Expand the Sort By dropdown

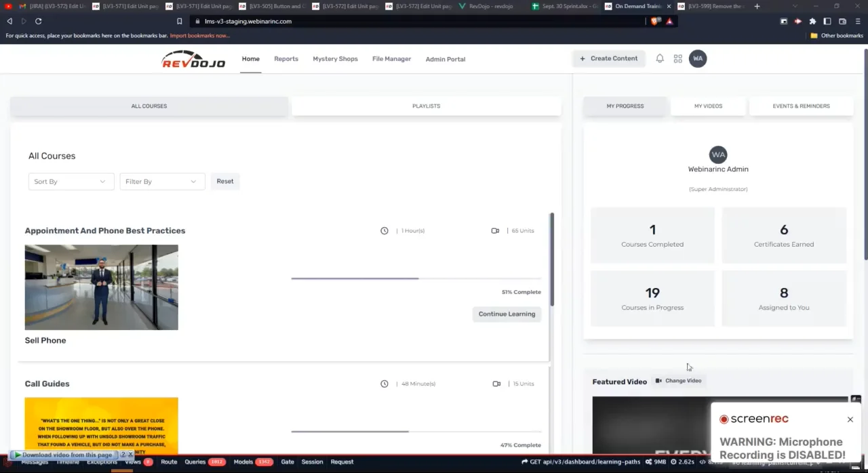pos(71,182)
